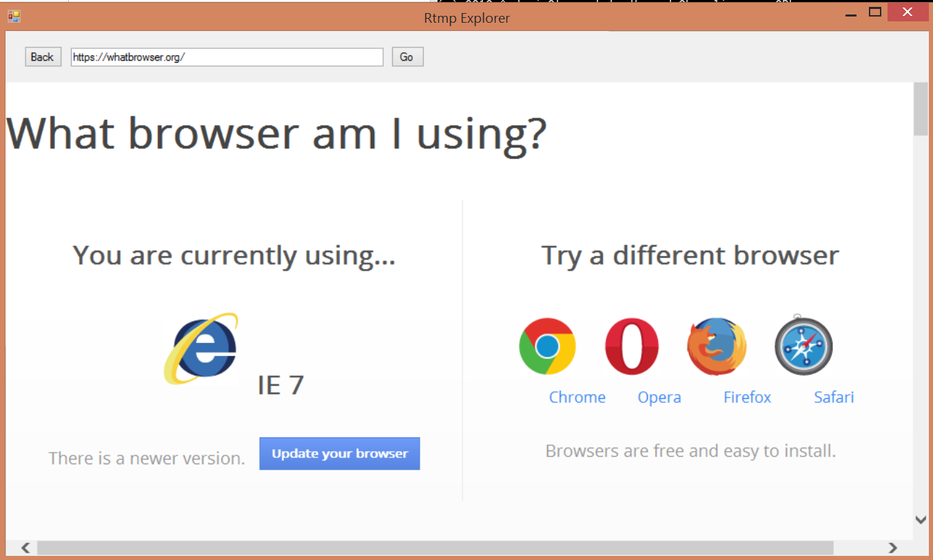
Task: Click the vertical scrollbar thumb
Action: 921,109
